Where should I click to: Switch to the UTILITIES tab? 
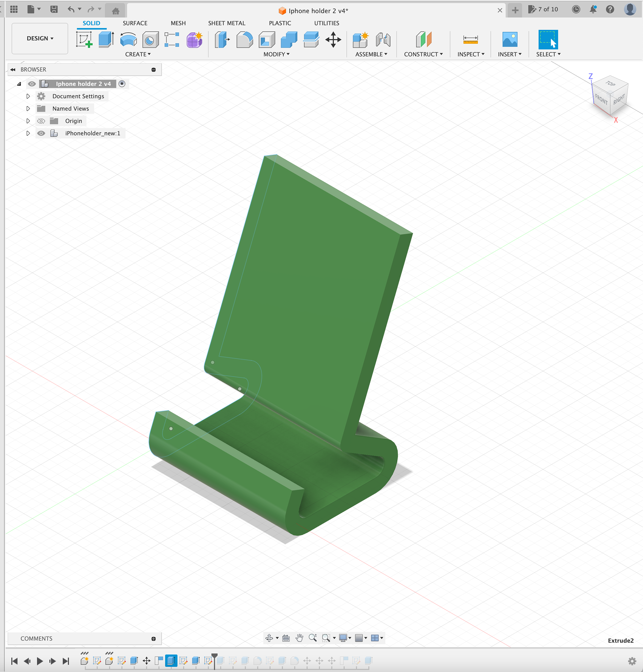pyautogui.click(x=327, y=23)
